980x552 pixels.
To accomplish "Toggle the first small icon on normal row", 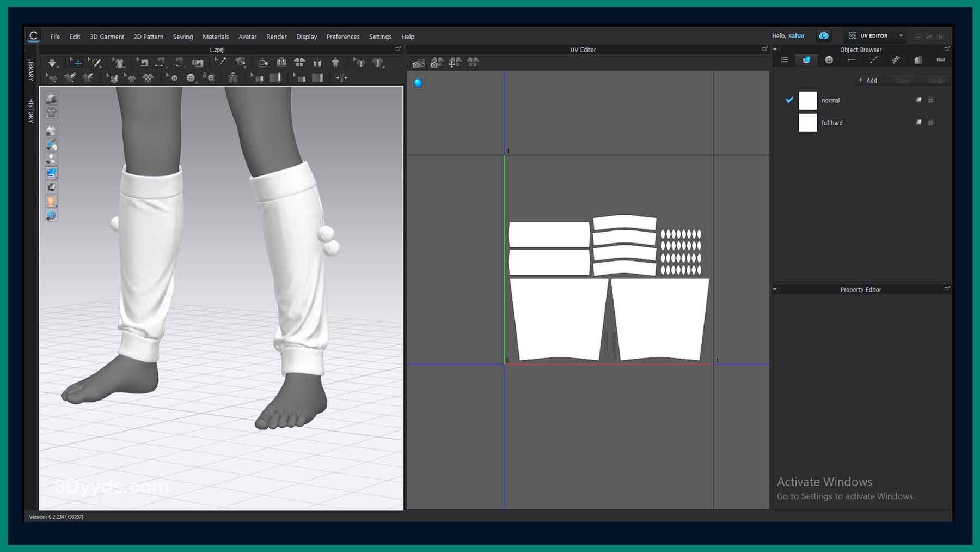I will (918, 100).
